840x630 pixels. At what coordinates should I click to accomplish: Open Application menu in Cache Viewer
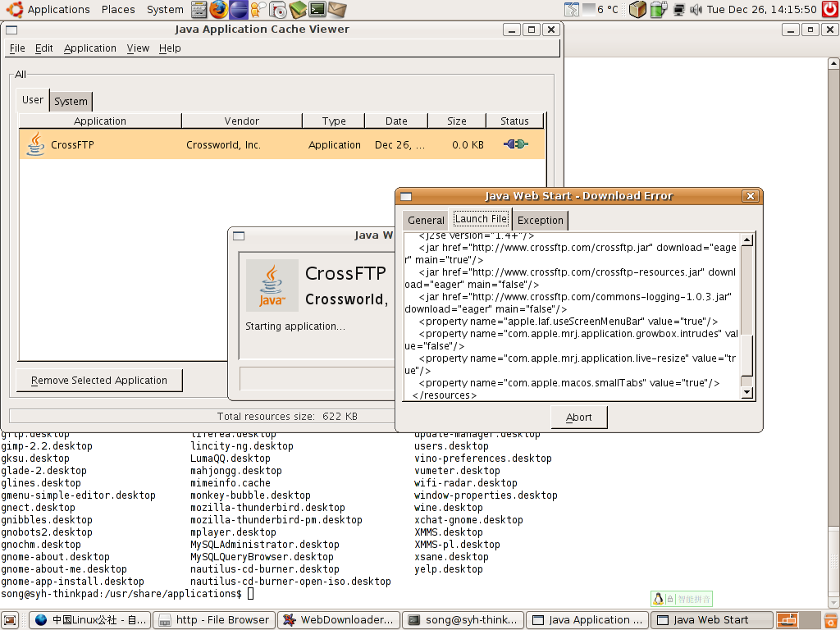tap(90, 48)
